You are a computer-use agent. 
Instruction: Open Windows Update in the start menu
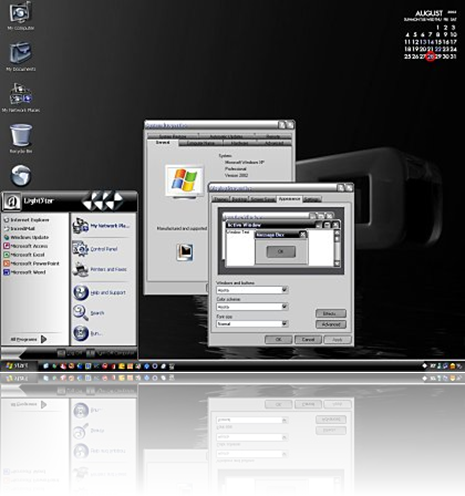coord(27,237)
